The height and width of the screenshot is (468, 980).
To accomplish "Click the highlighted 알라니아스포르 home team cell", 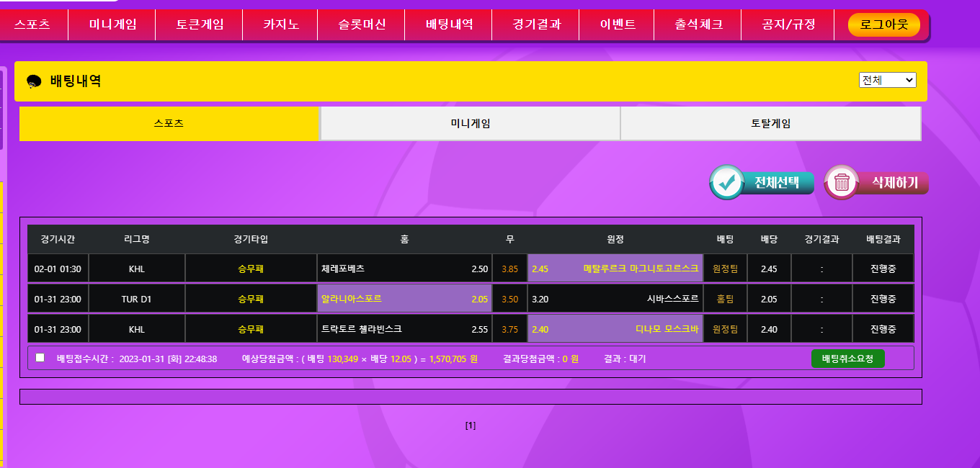I will click(x=404, y=299).
